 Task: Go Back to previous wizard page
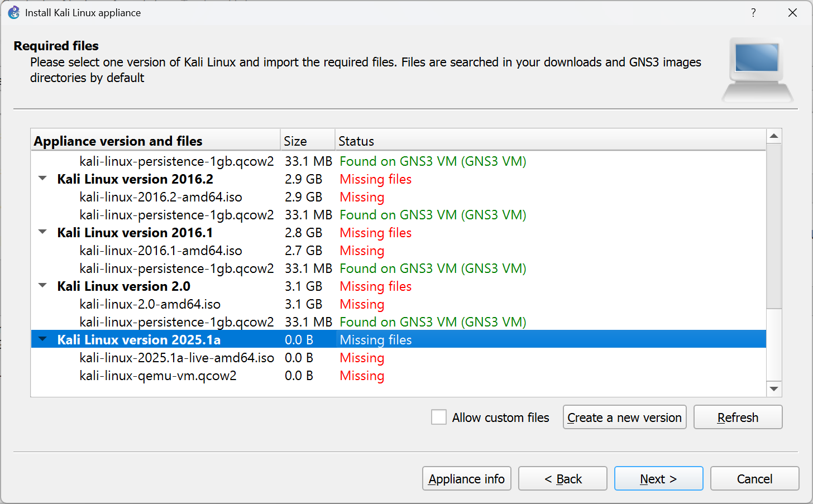click(562, 478)
